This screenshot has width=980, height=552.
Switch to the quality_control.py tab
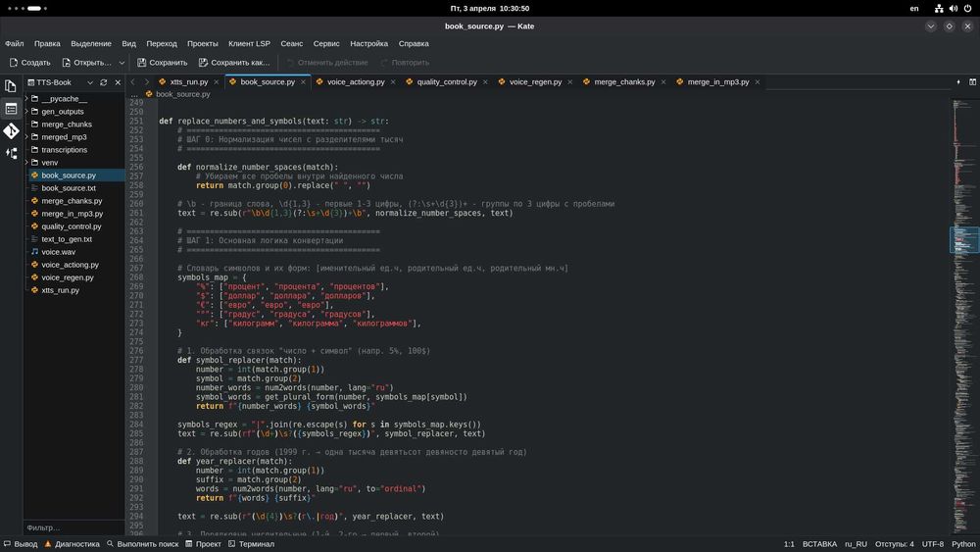446,82
